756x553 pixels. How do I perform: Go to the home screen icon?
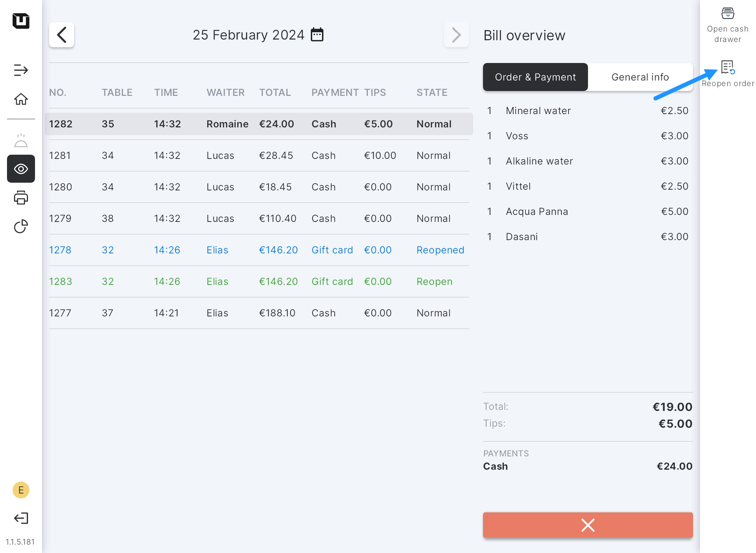tap(21, 99)
